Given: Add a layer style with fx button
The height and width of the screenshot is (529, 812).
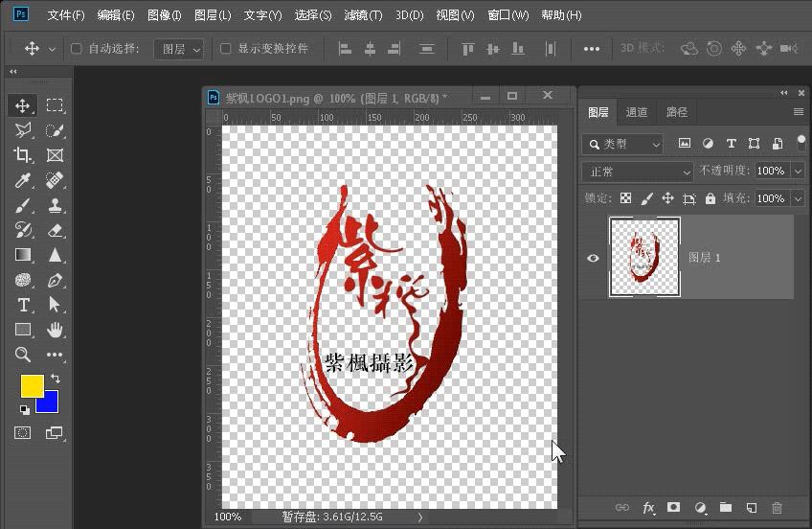Looking at the screenshot, I should point(648,508).
